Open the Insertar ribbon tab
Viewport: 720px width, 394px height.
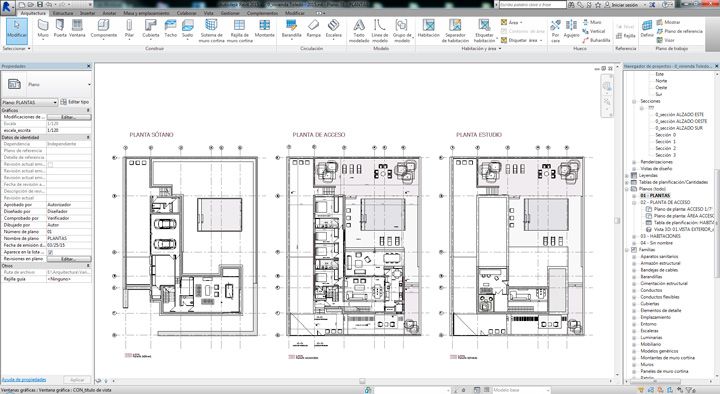[88, 13]
